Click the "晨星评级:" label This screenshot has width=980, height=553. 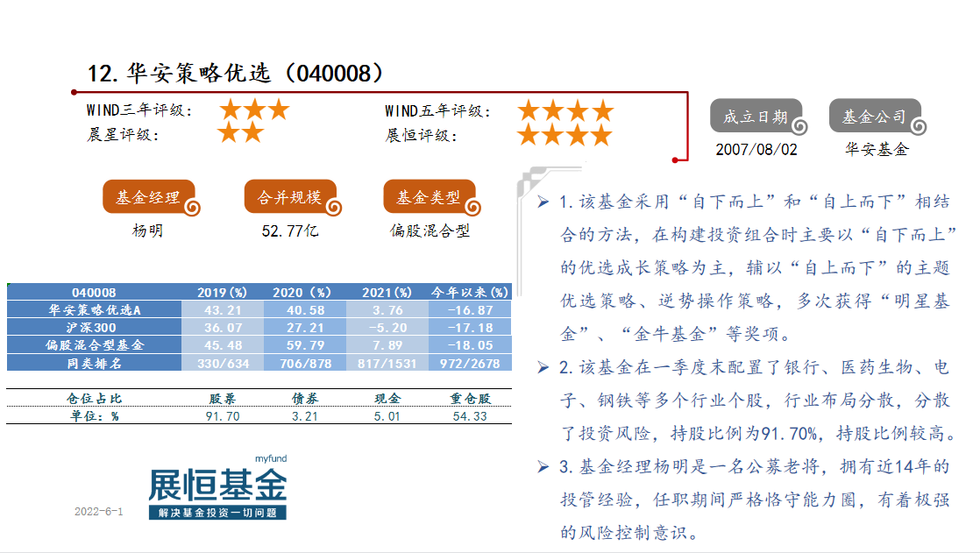coord(123,135)
